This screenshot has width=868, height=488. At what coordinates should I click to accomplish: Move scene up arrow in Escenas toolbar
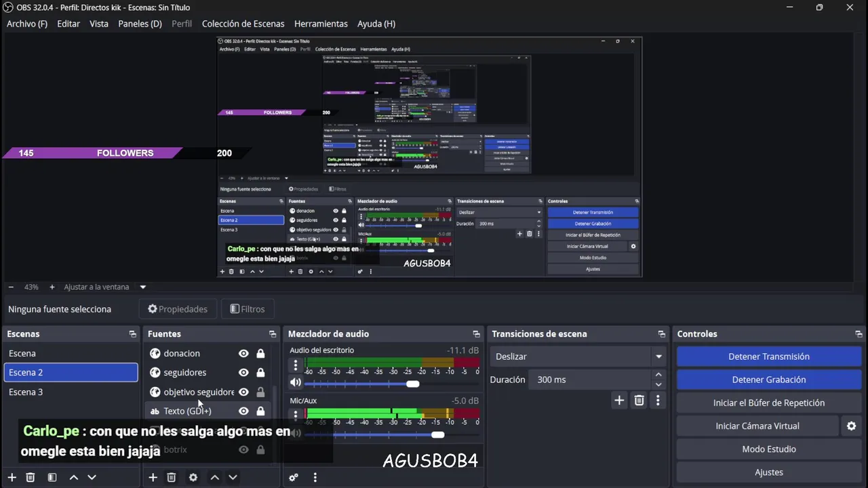[74, 477]
